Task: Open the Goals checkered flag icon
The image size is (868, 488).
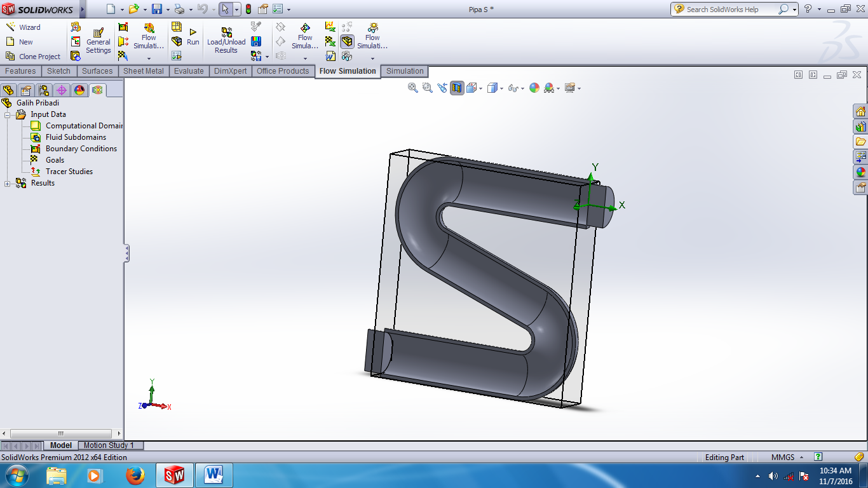Action: pyautogui.click(x=36, y=159)
